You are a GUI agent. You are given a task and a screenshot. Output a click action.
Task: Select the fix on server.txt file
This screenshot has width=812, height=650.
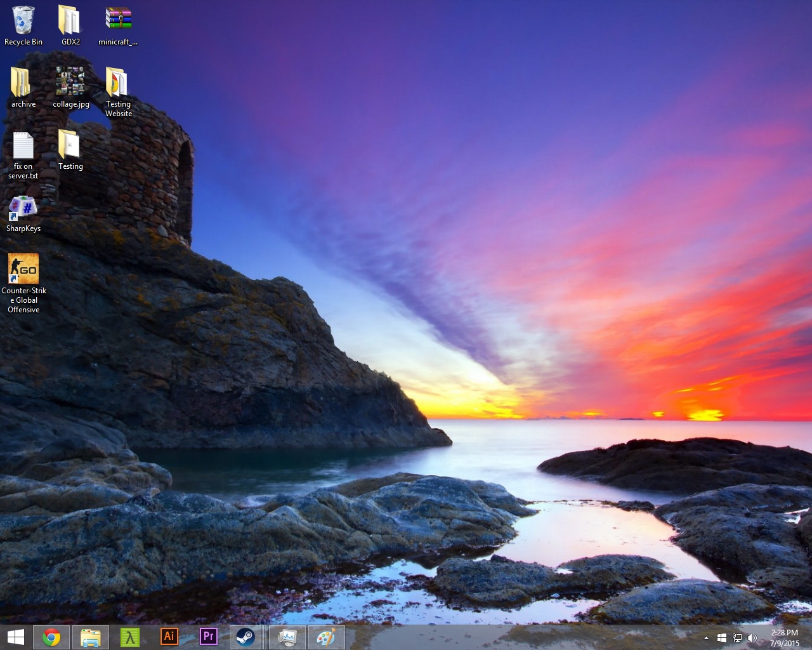point(23,154)
